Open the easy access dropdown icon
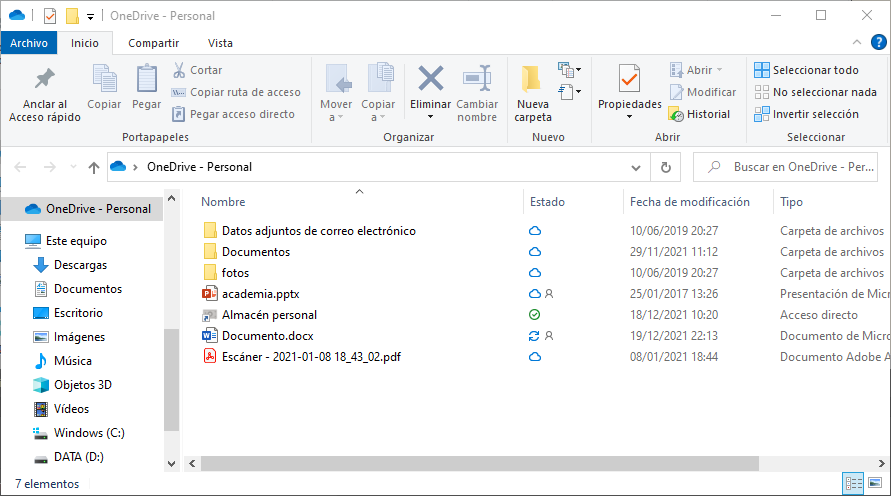 pyautogui.click(x=570, y=91)
